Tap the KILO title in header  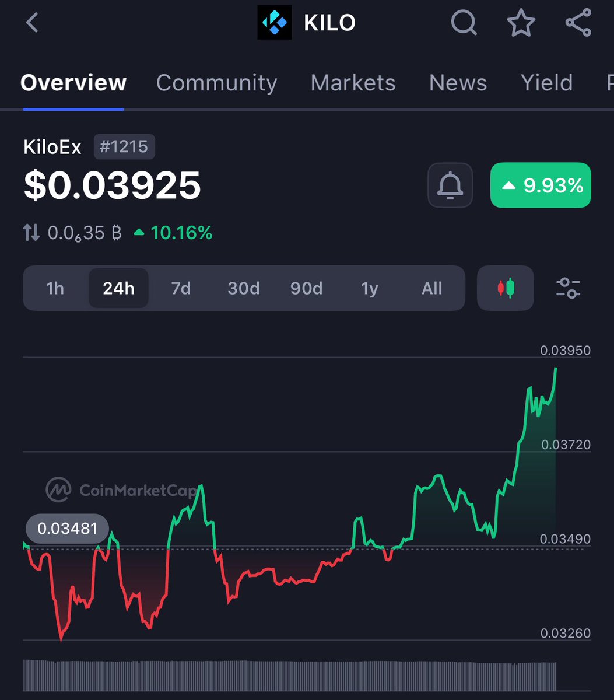(329, 23)
